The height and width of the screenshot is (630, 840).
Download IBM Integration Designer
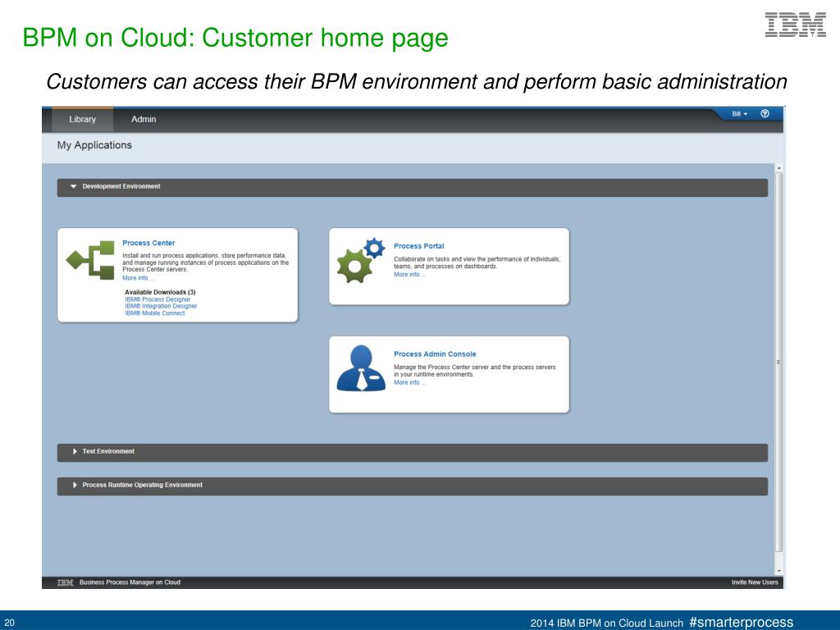pos(162,307)
